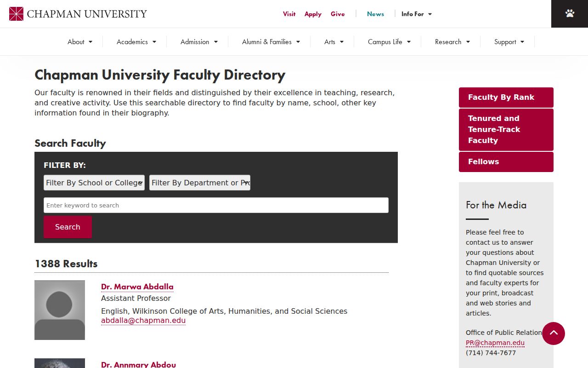588x368 pixels.
Task: Expand the Info For dropdown
Action: 417,14
